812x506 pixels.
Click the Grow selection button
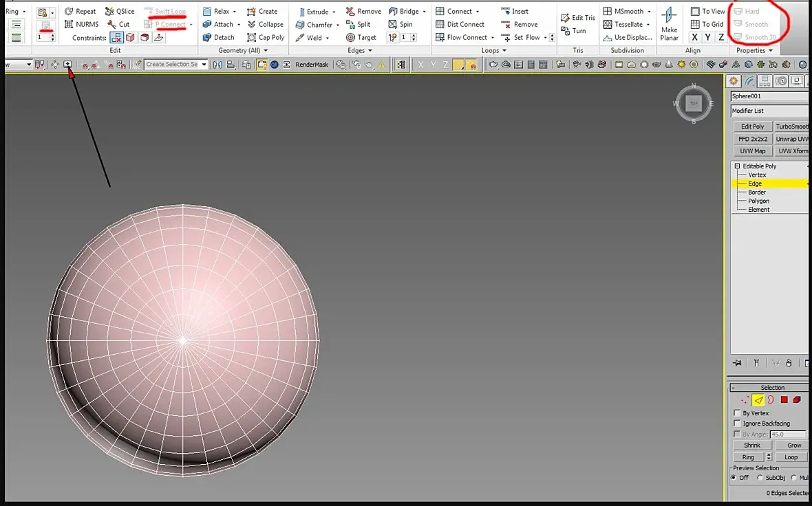point(793,445)
